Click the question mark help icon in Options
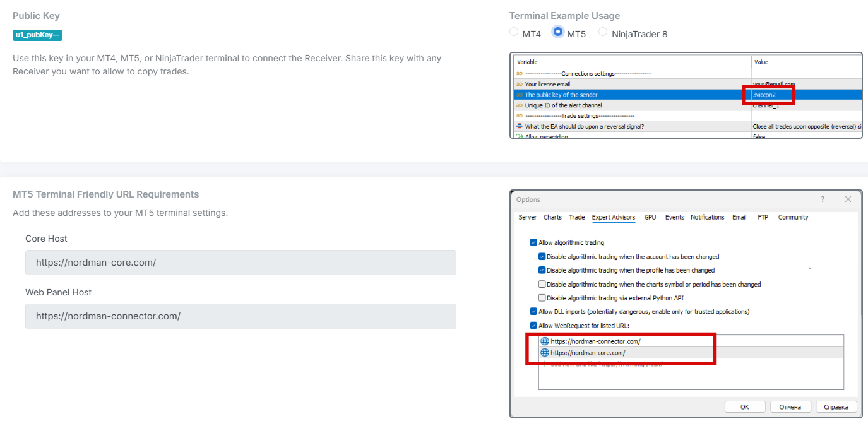Image resolution: width=868 pixels, height=438 pixels. coord(823,199)
